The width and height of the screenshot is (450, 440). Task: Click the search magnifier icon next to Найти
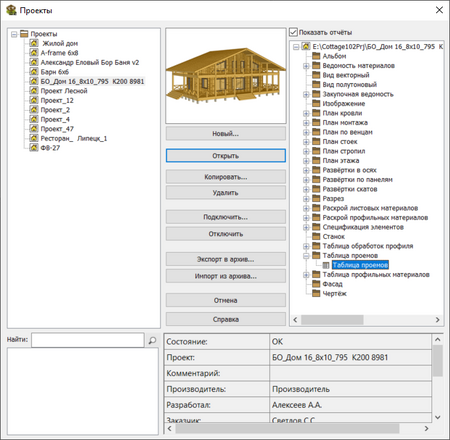tap(152, 340)
